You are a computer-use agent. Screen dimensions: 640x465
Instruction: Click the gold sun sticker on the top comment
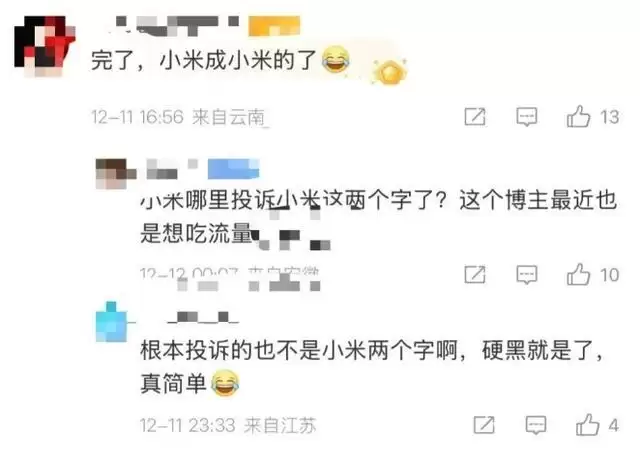390,72
